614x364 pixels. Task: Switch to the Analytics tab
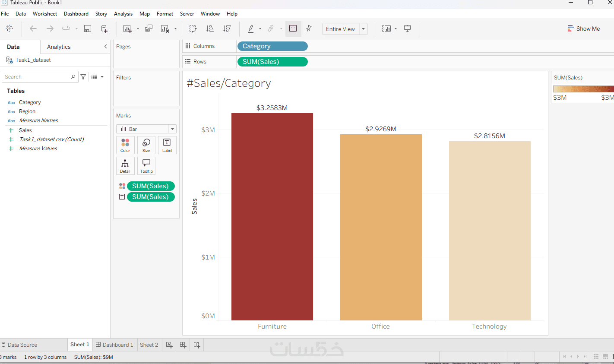(59, 47)
